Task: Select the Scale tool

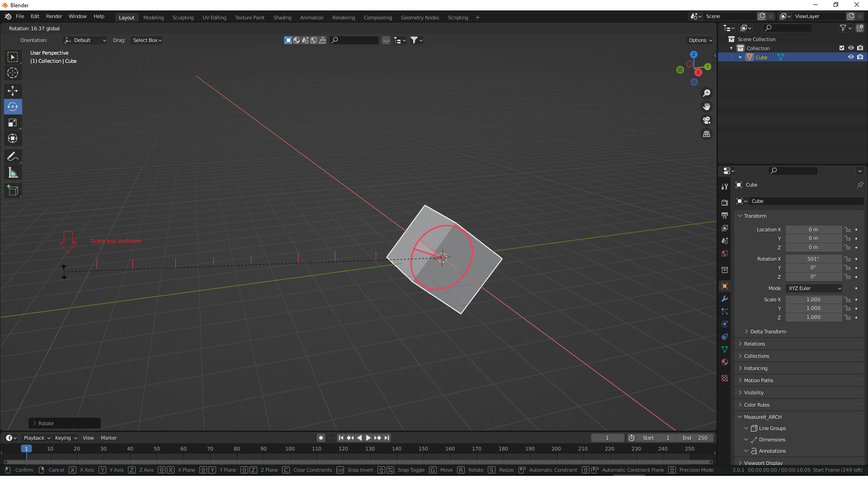Action: (13, 122)
